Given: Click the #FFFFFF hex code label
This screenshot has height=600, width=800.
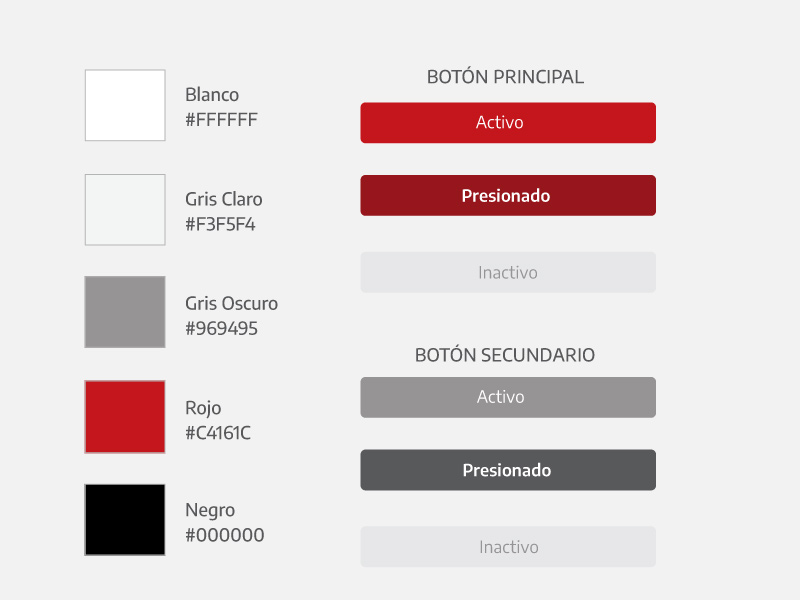Looking at the screenshot, I should pyautogui.click(x=221, y=120).
